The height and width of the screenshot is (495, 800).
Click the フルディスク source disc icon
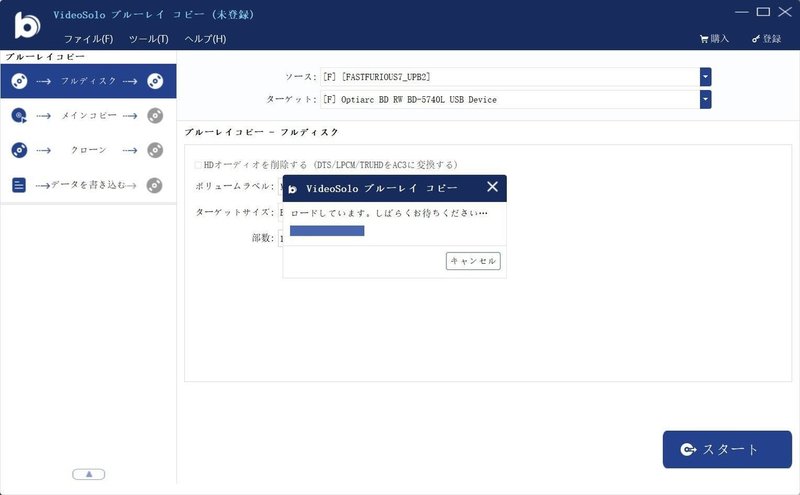pyautogui.click(x=19, y=81)
